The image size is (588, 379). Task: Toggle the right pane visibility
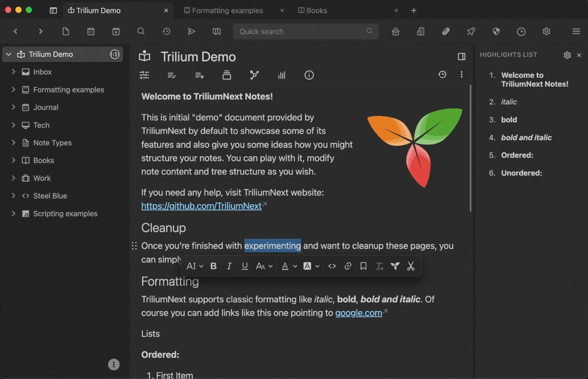click(462, 57)
